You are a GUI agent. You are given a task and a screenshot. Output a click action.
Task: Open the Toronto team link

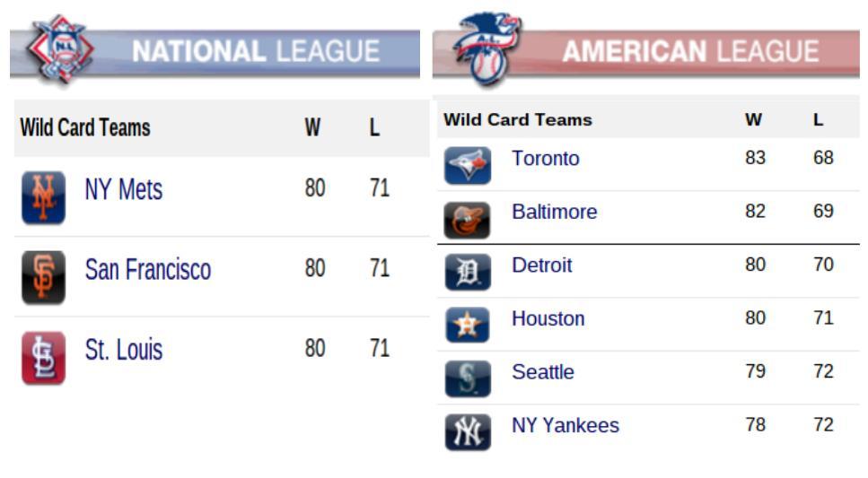tap(546, 158)
